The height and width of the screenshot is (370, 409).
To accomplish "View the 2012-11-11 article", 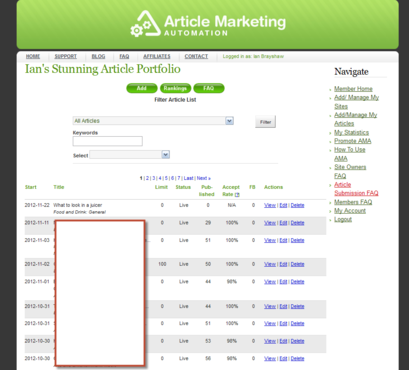I will pyautogui.click(x=270, y=223).
